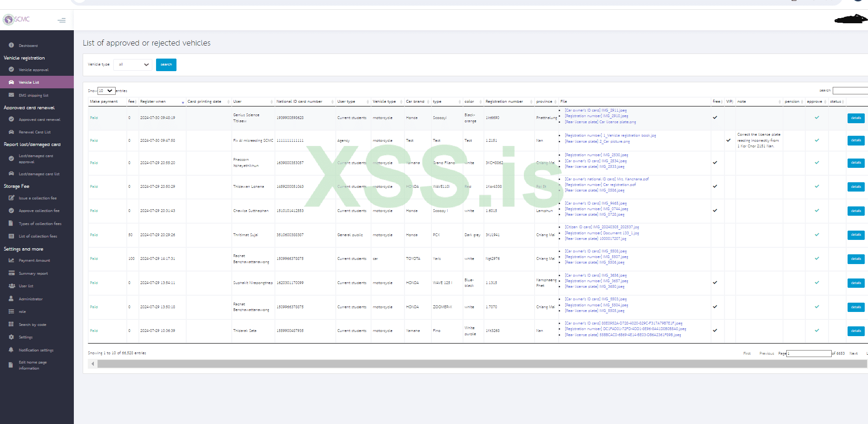
Task: Click the Lost/damaged card list icon
Action: [x=11, y=173]
